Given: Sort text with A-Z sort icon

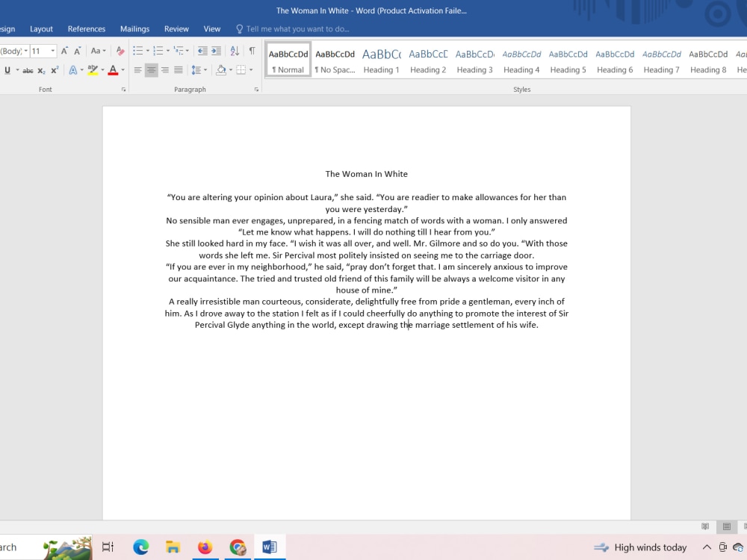Looking at the screenshot, I should 235,51.
